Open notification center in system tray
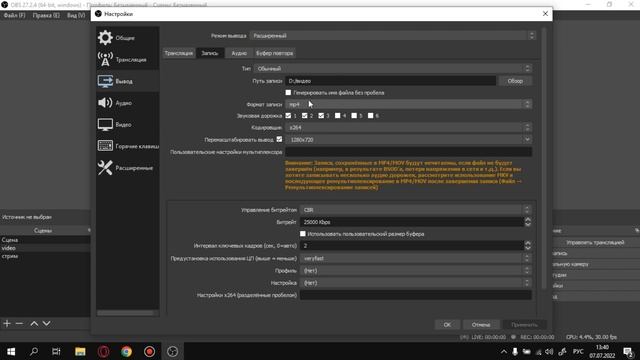This screenshot has height=360, width=640. tap(628, 352)
